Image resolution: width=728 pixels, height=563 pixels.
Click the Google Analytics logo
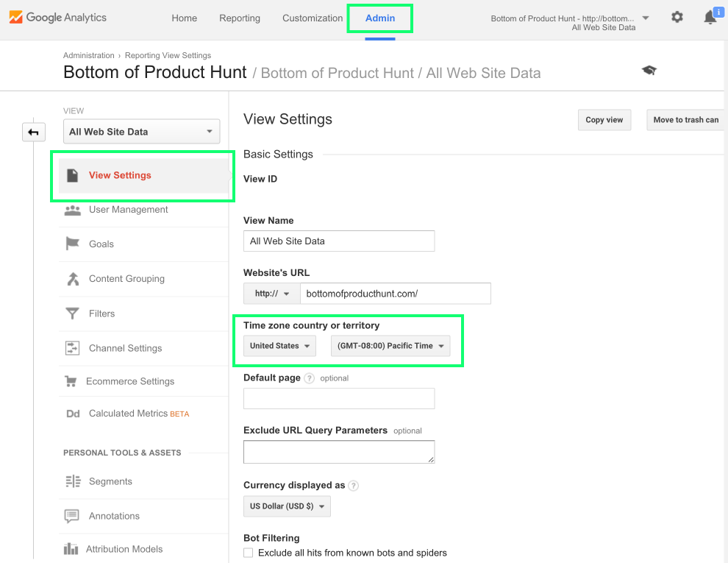(57, 18)
